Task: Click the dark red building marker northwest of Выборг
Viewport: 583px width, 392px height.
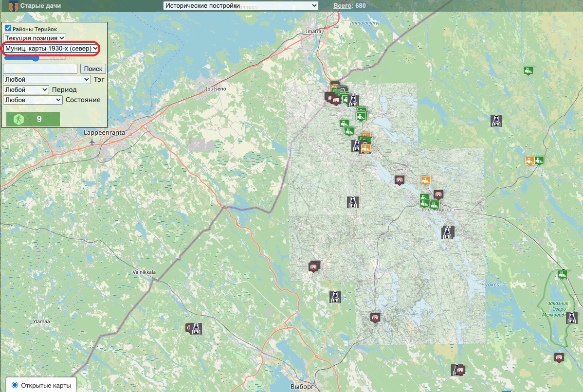Action: click(189, 328)
